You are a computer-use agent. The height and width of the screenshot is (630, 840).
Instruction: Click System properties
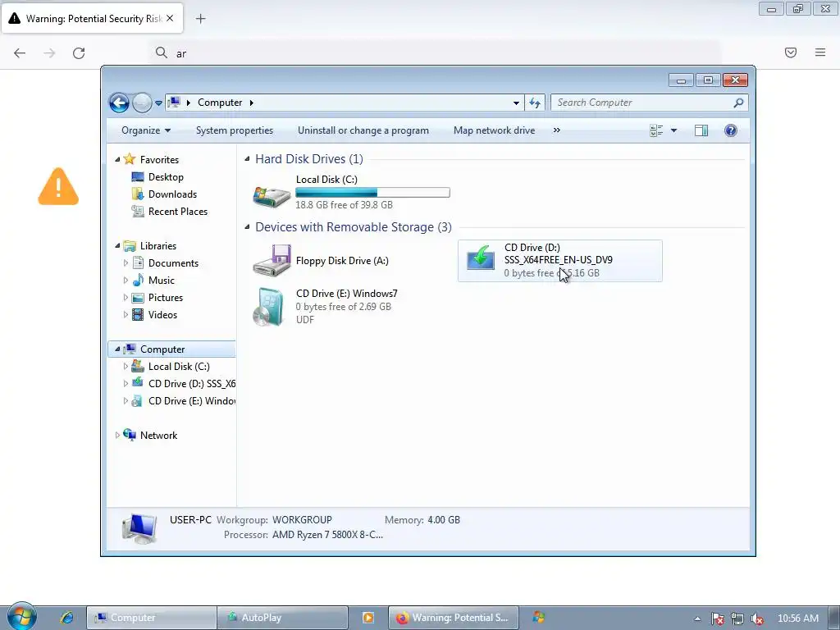coord(234,130)
